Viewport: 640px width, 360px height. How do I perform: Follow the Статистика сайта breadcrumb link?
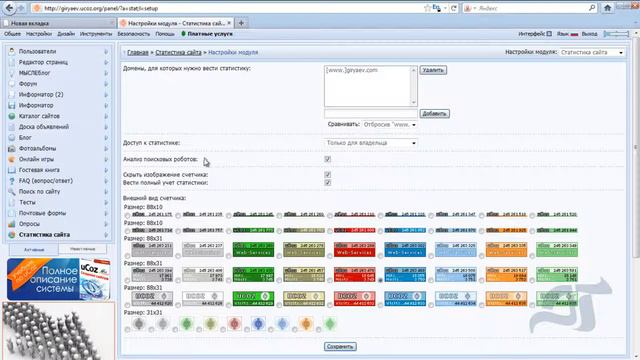click(178, 52)
